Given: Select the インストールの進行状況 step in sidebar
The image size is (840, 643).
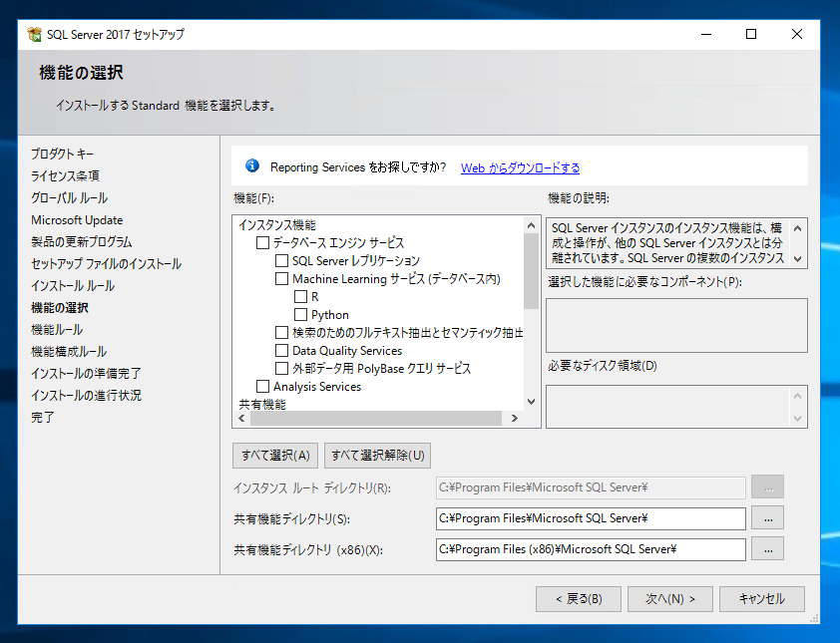Looking at the screenshot, I should (86, 395).
